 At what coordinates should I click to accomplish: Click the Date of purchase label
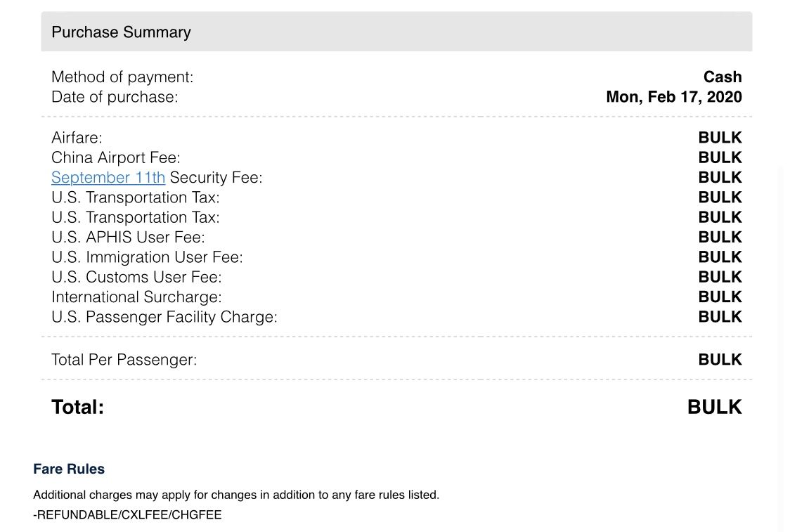(115, 97)
